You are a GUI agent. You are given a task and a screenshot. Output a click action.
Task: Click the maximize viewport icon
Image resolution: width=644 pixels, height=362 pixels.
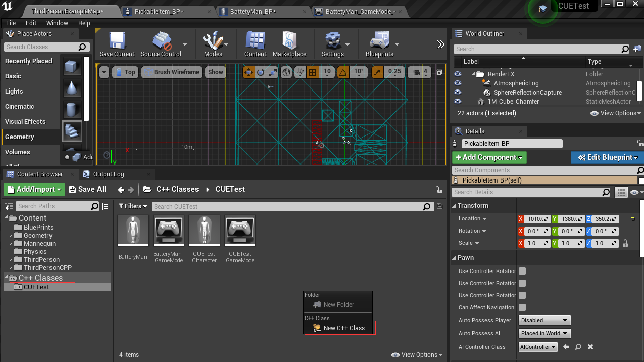[x=439, y=72]
